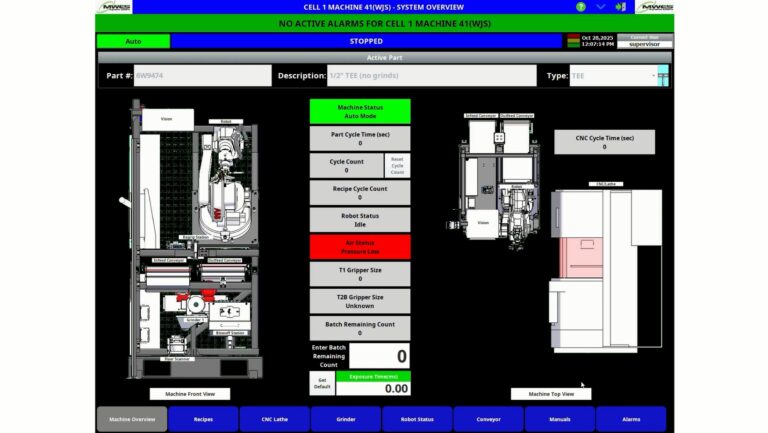This screenshot has width=768, height=433.
Task: Go to the Robot Status tab
Action: 416,419
